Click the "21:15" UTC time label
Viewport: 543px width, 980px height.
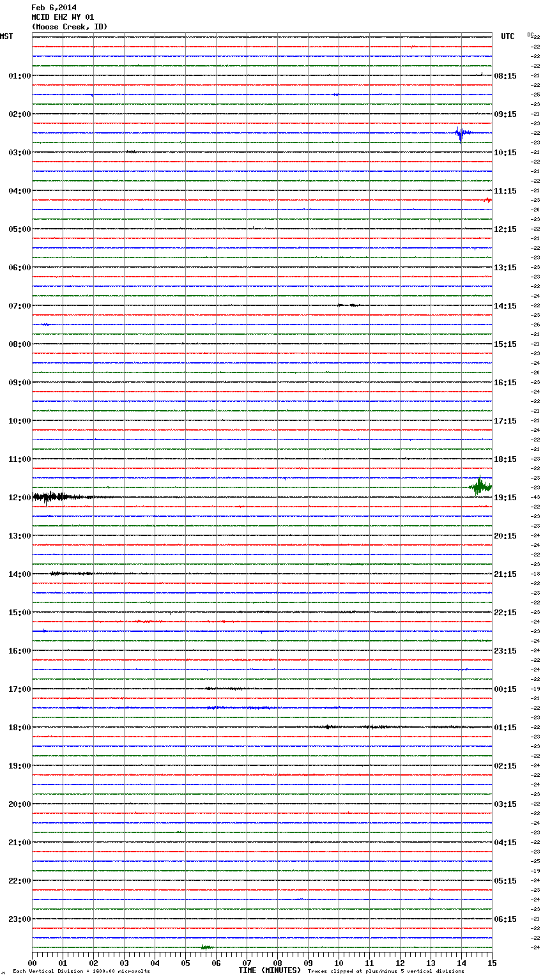(505, 574)
